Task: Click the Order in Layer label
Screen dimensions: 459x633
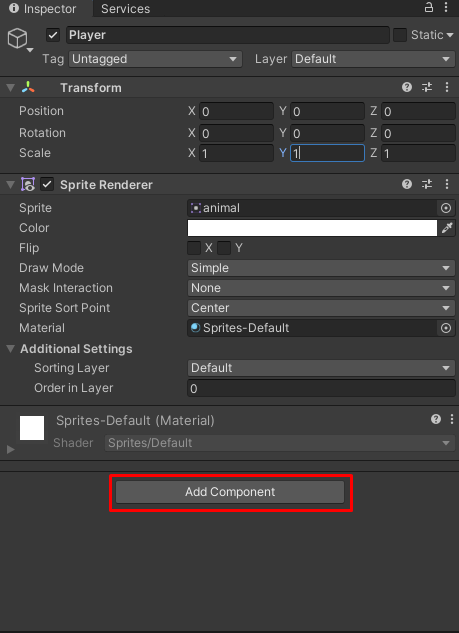Action: click(x=73, y=388)
